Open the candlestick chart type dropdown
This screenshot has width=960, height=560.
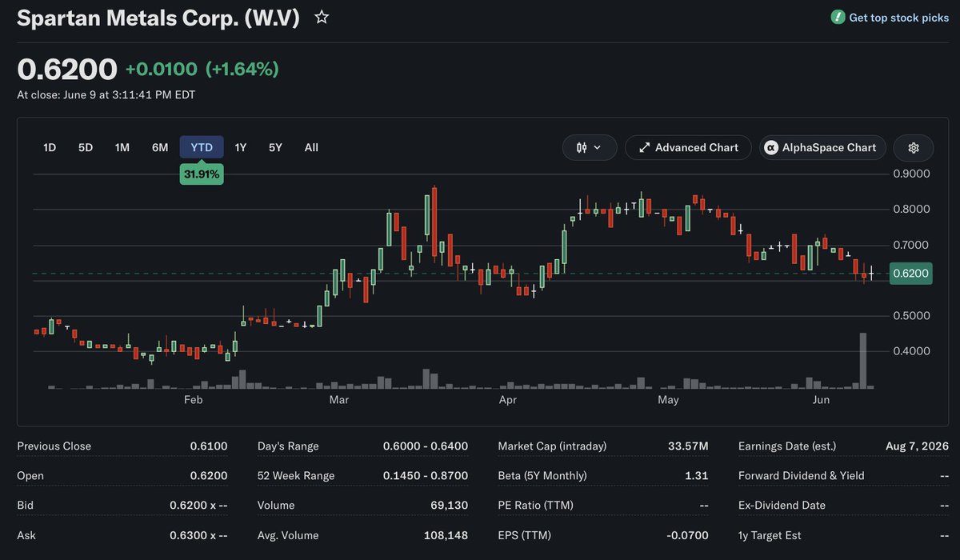[x=590, y=147]
